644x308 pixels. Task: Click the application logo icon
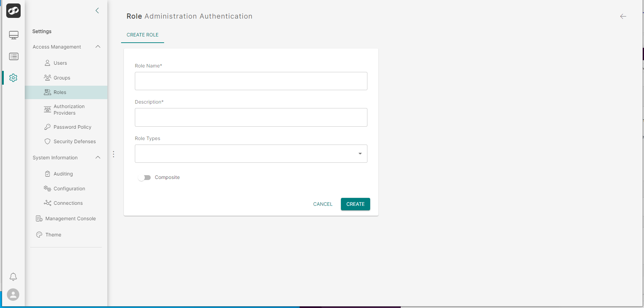pyautogui.click(x=13, y=11)
